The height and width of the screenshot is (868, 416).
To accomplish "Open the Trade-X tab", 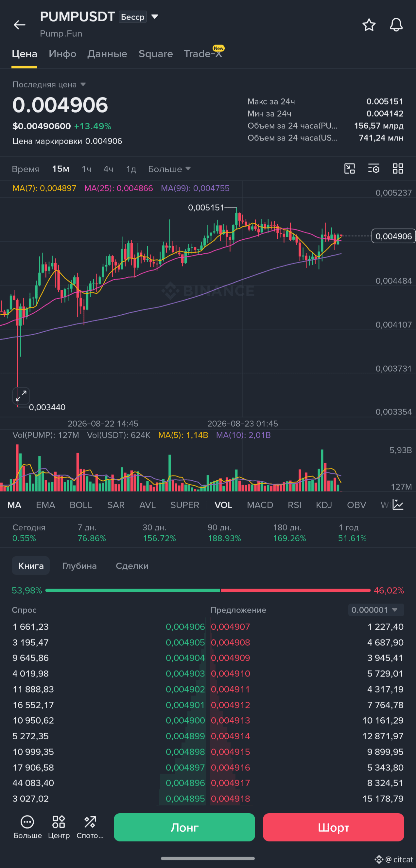I will (x=203, y=54).
